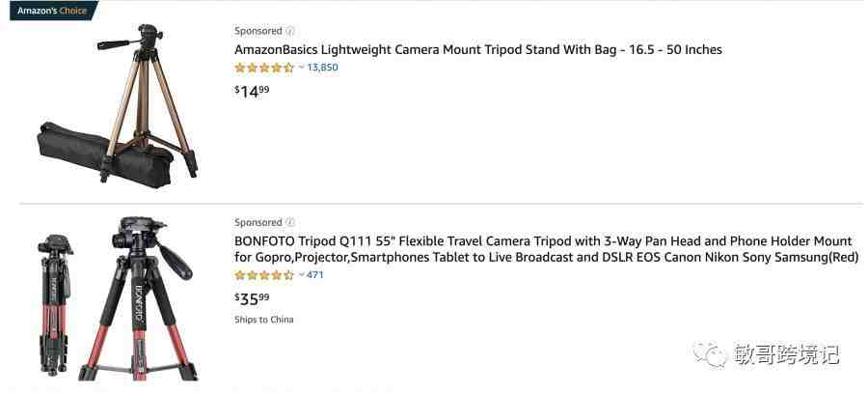Click the Amazon's Choice badge
The width and height of the screenshot is (868, 393).
click(x=54, y=11)
